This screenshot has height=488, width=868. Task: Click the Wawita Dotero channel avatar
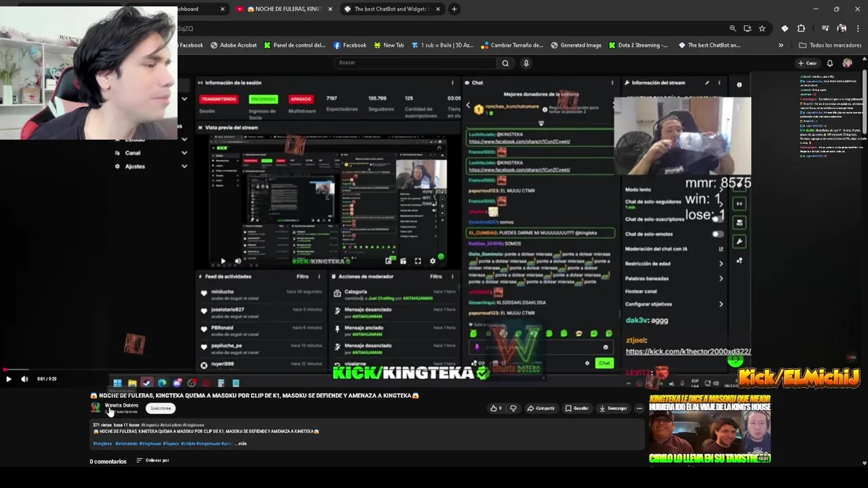[x=96, y=408]
